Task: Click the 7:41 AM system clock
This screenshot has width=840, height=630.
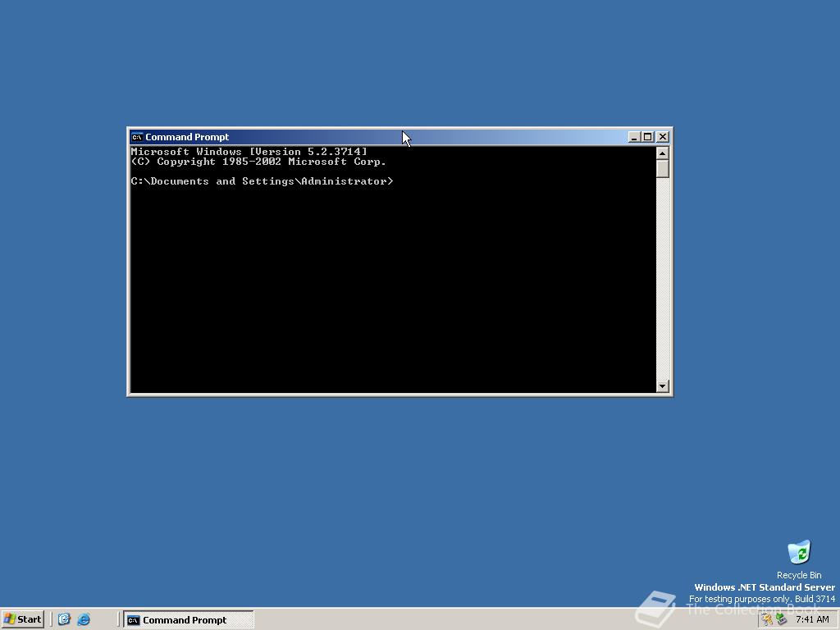Action: pyautogui.click(x=812, y=620)
